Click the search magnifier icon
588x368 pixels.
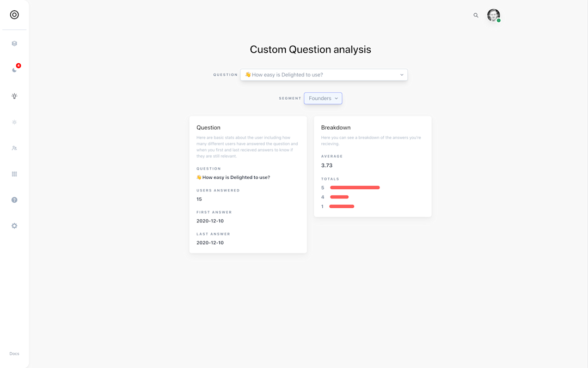coord(475,15)
